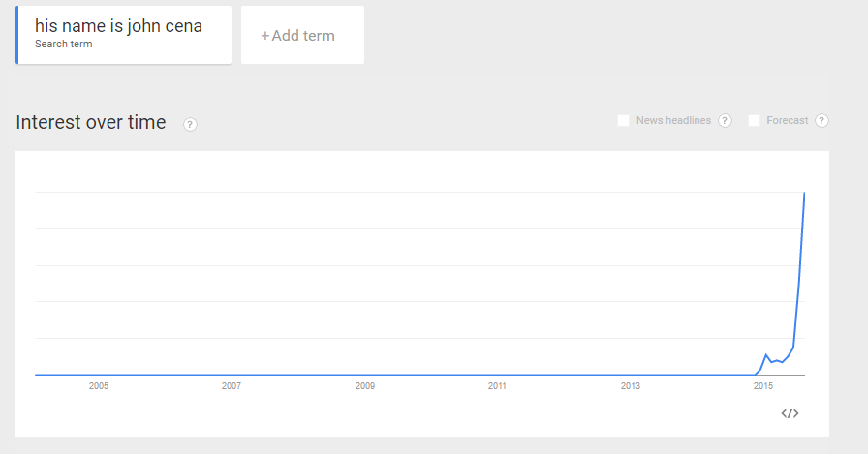Click the News headlines label text
Viewport: 868px width, 454px height.
[673, 121]
